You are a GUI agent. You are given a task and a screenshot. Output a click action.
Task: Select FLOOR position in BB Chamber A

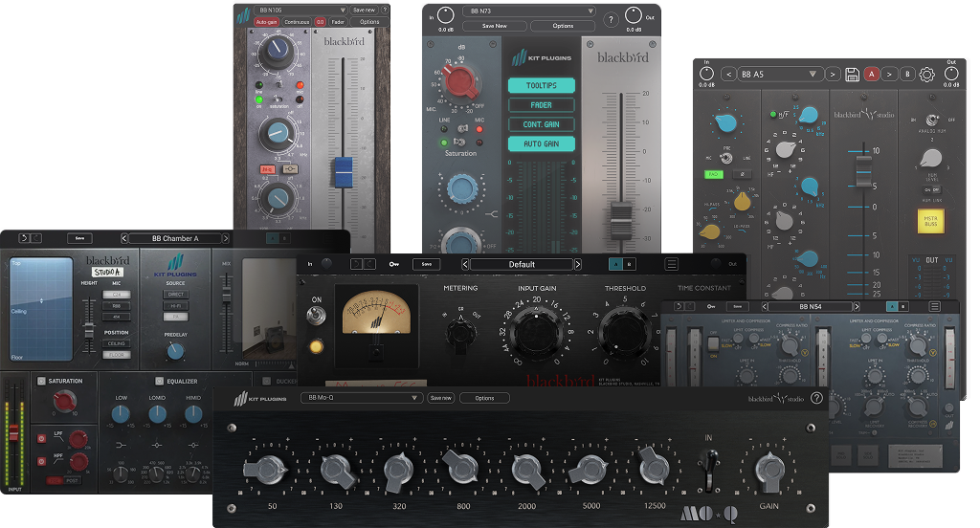117,355
